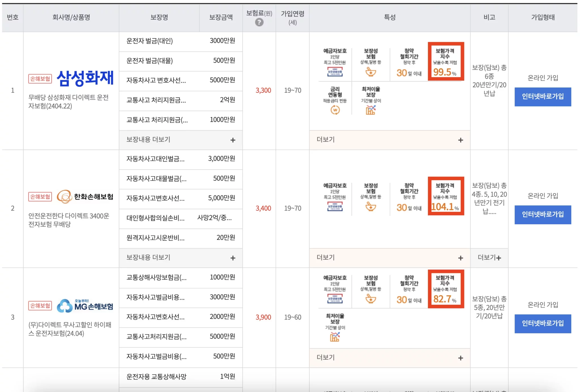
Task: Click MG minimum rate guarantee chart icon
Action: (335, 337)
